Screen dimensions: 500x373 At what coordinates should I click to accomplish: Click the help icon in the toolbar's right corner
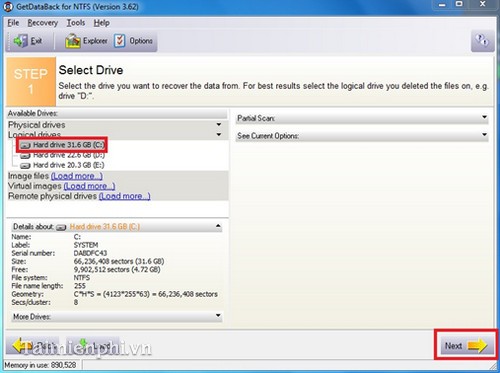(x=482, y=41)
